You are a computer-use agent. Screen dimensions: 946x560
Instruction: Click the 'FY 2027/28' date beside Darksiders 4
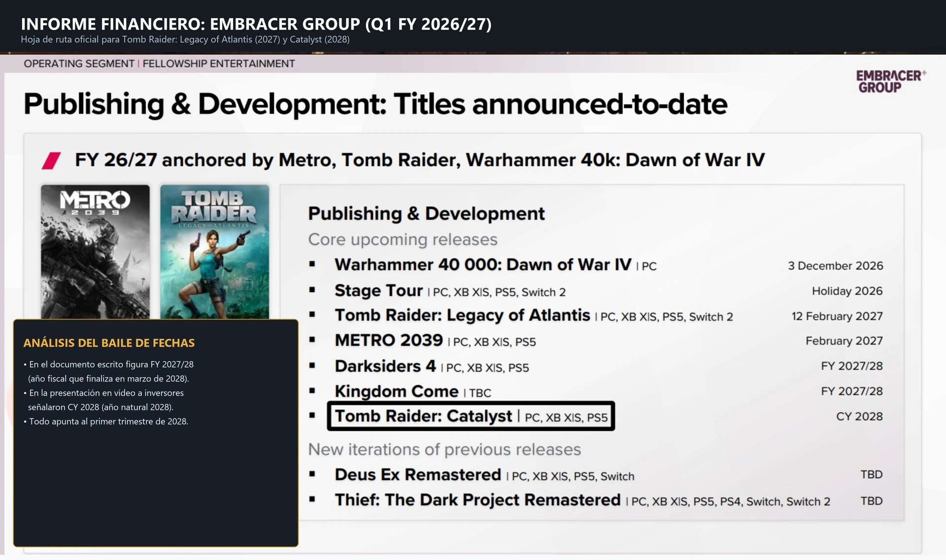pyautogui.click(x=851, y=366)
